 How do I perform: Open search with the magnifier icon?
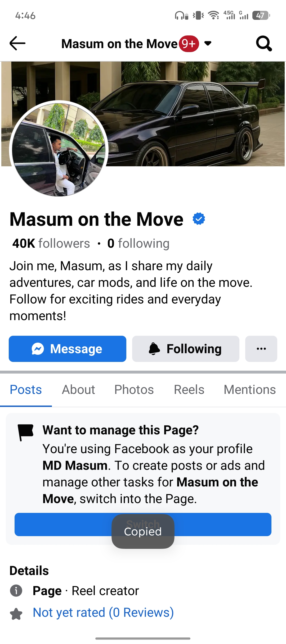tap(264, 43)
